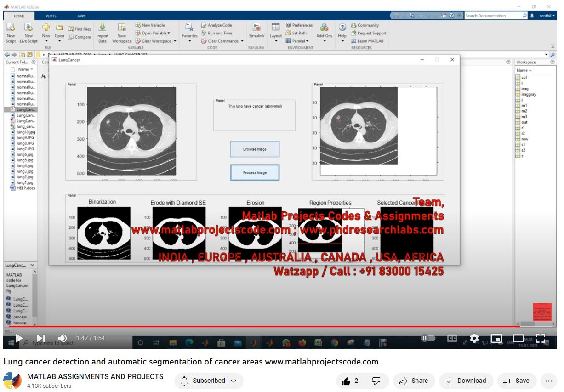Viewport: 564px width, 392px height.
Task: Share this video
Action: coord(413,381)
